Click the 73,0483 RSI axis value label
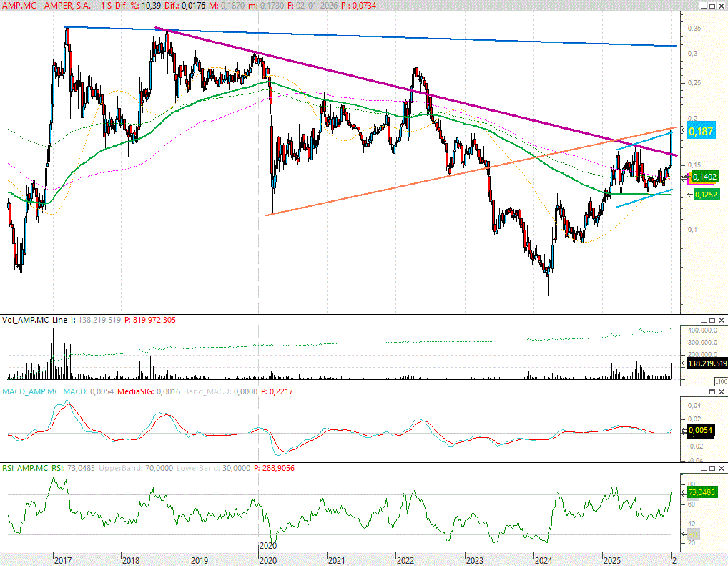728x566 pixels. 702,492
